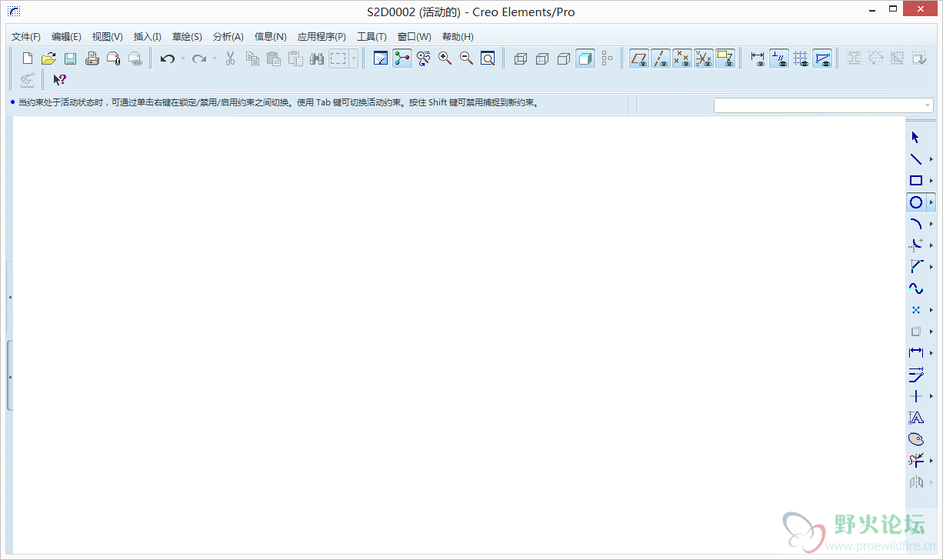The width and height of the screenshot is (943, 560).
Task: Toggle the spin center icon
Action: (x=402, y=58)
